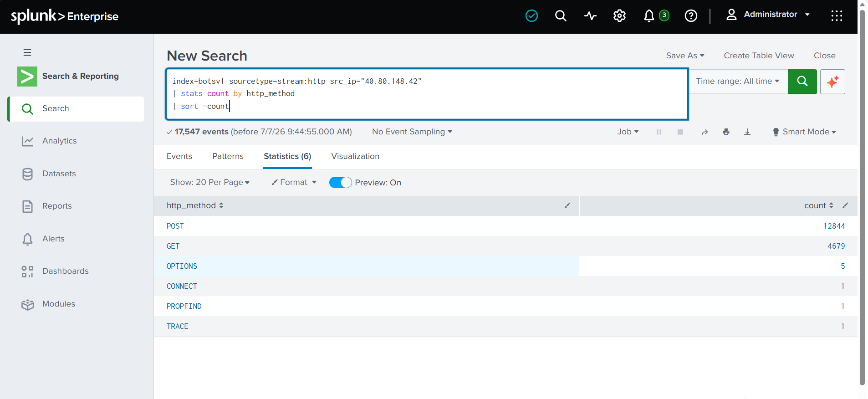This screenshot has width=868, height=399.
Task: Open Settings gear in top bar
Action: click(x=619, y=16)
